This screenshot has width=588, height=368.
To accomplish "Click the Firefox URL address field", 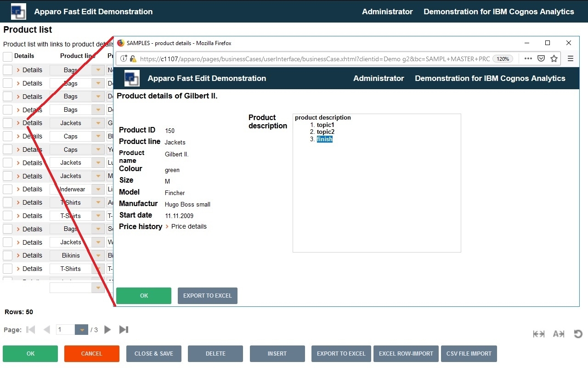I will pos(314,59).
